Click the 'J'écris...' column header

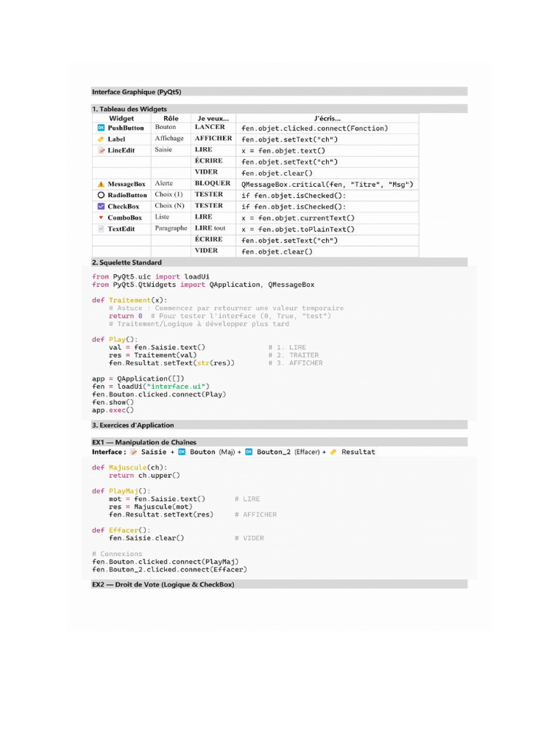tap(327, 118)
